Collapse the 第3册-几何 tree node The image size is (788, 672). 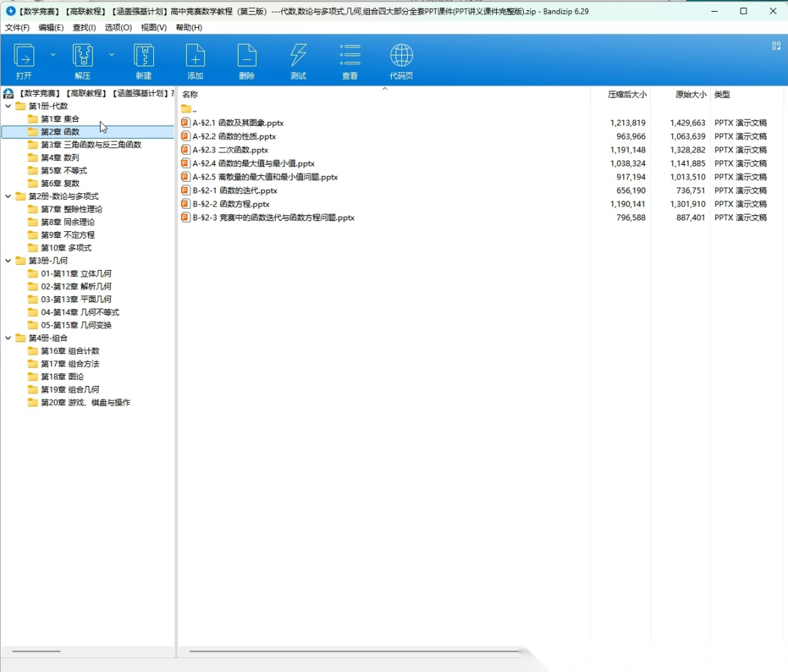point(8,260)
